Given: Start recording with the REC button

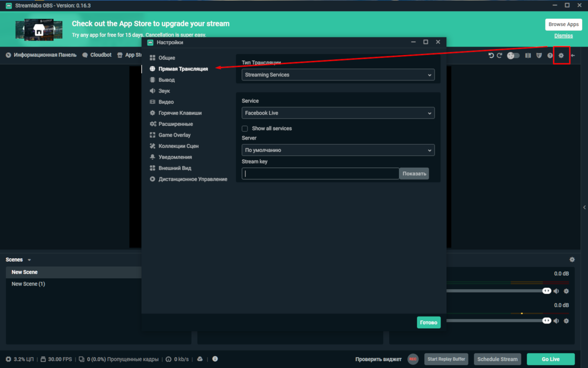Looking at the screenshot, I should click(x=413, y=359).
